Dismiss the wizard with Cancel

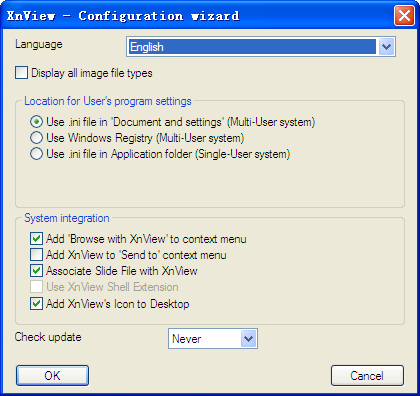pos(367,376)
